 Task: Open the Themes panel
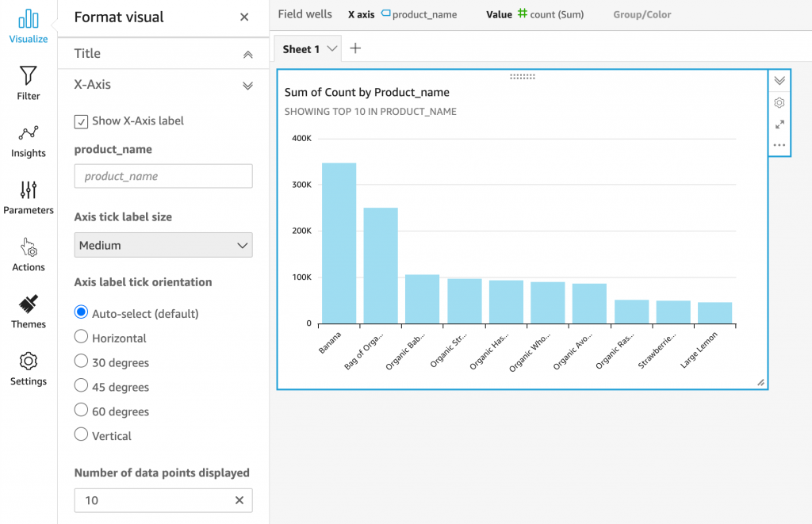[x=29, y=304]
